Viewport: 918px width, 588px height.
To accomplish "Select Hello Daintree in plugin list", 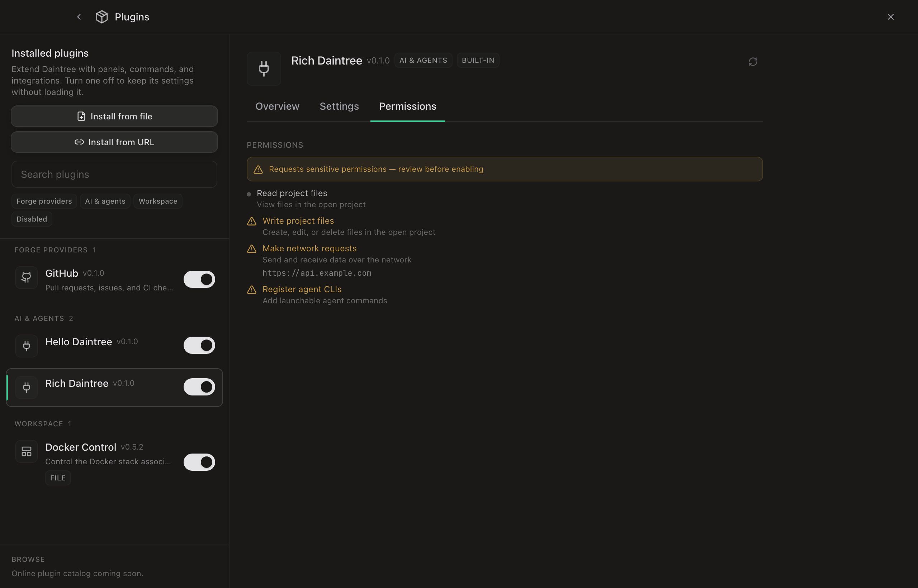I will coord(114,346).
